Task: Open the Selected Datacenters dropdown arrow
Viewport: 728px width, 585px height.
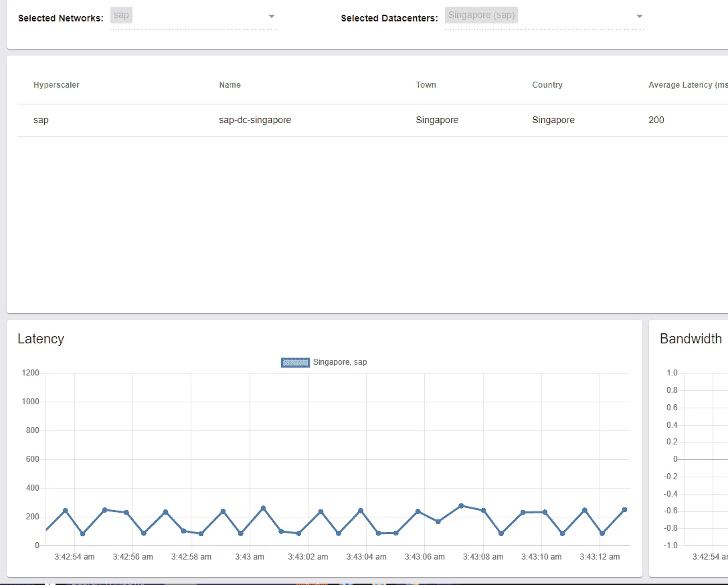Action: [639, 16]
